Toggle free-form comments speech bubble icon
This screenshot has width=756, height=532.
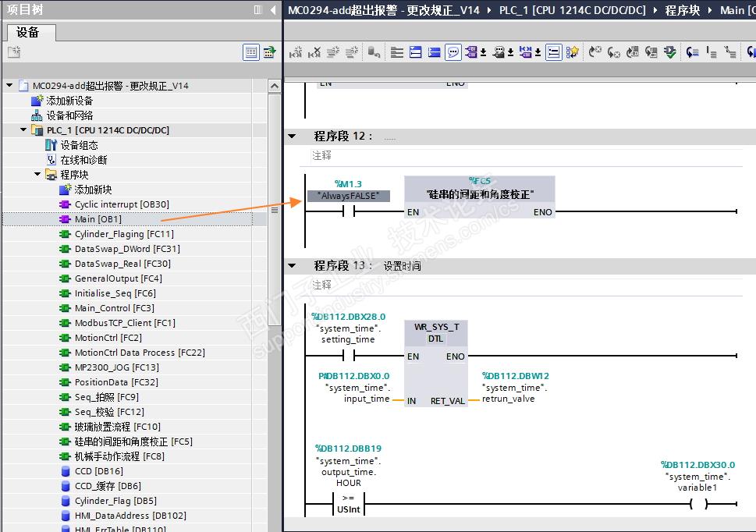[453, 52]
